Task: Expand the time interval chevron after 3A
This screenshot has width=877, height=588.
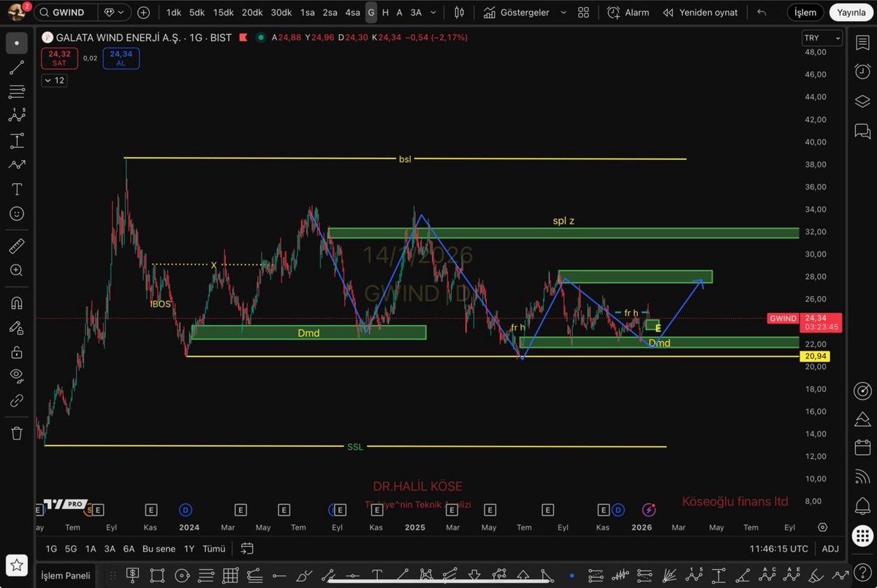Action: click(x=435, y=12)
